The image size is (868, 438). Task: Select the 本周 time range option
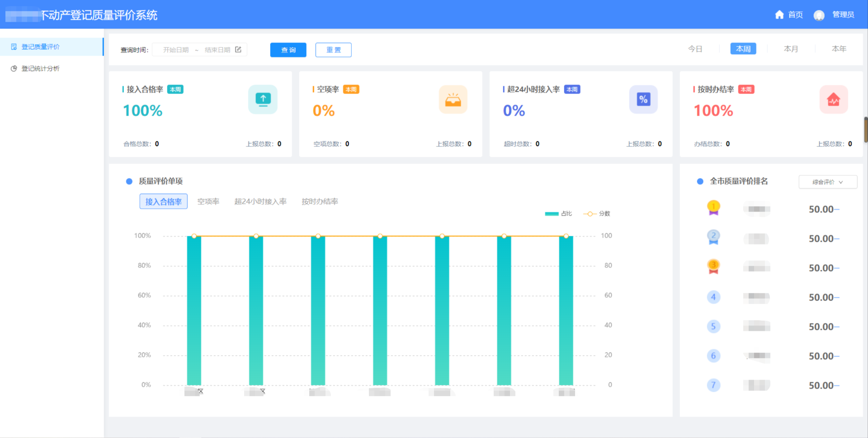[743, 49]
